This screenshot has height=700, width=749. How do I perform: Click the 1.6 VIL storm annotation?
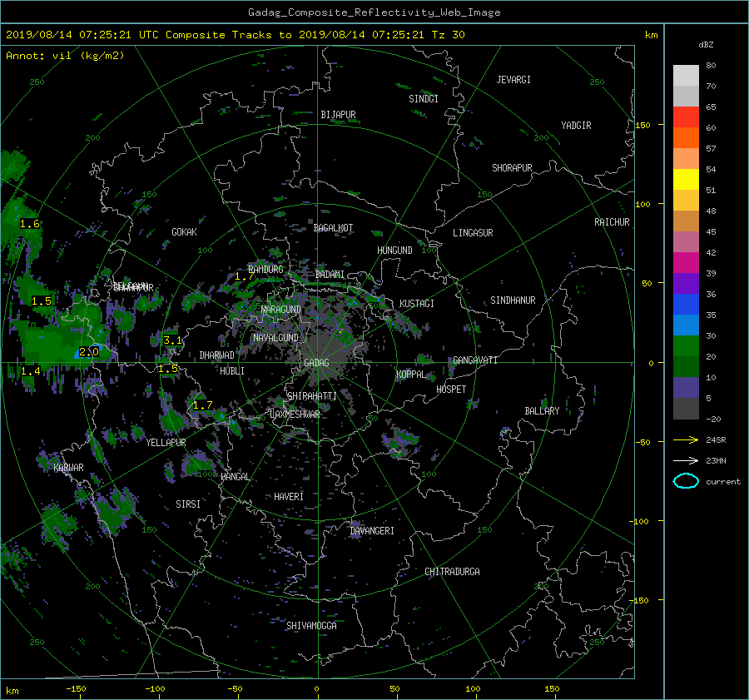(x=30, y=224)
